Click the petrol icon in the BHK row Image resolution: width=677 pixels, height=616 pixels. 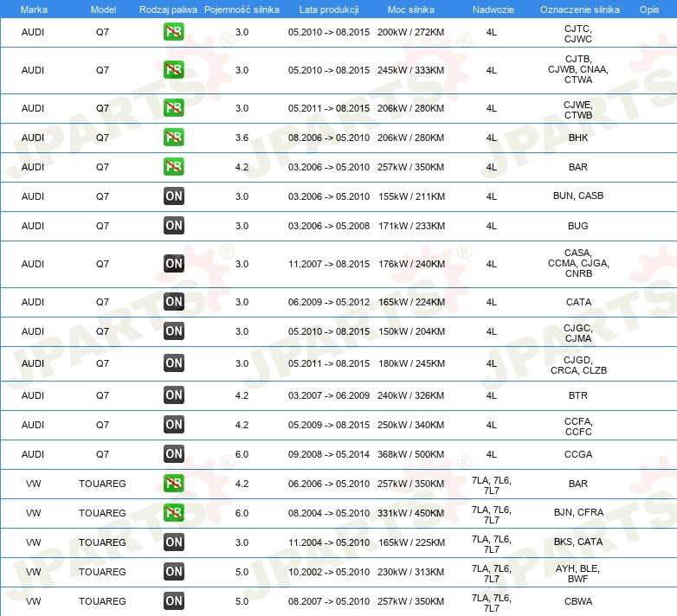point(173,138)
